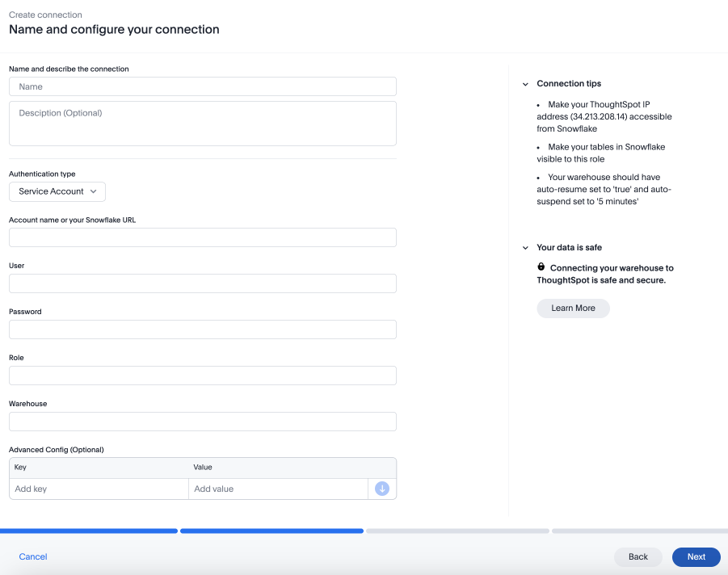
Task: Click the Password input field
Action: coord(202,329)
